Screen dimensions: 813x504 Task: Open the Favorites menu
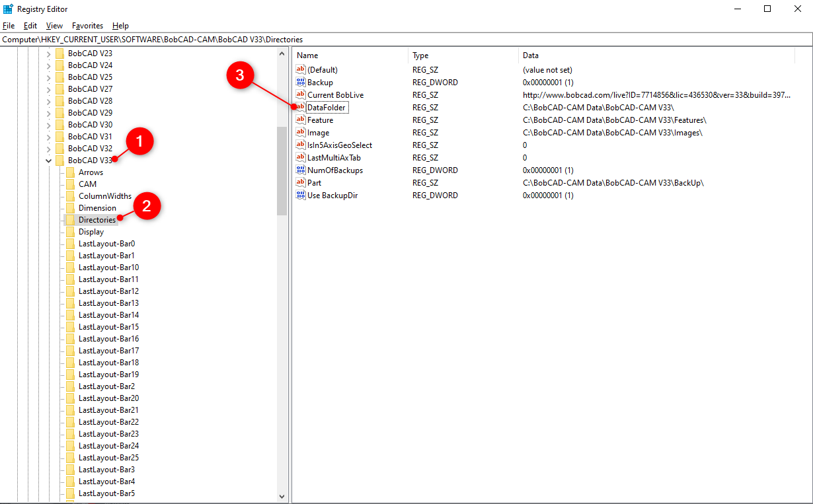pos(88,26)
